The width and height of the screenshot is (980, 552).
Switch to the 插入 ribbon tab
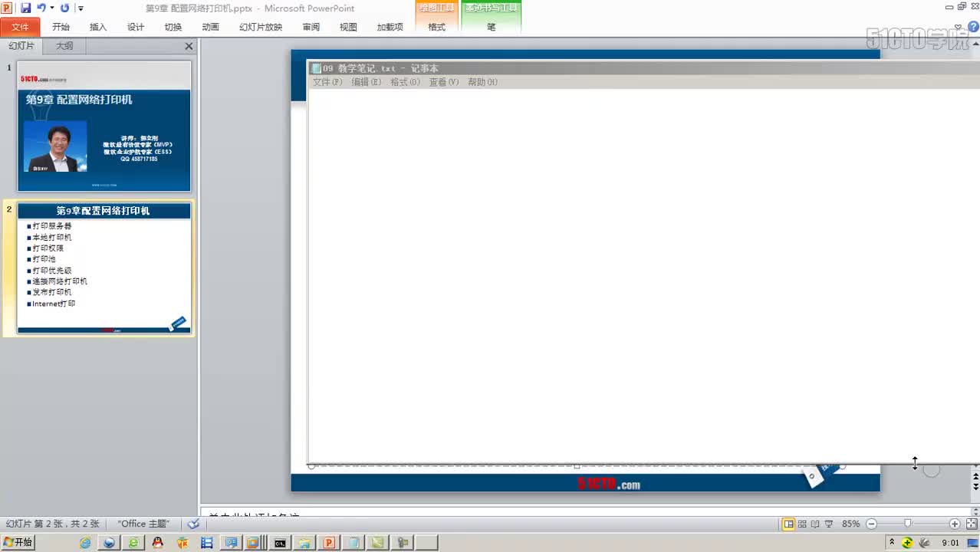click(x=98, y=27)
